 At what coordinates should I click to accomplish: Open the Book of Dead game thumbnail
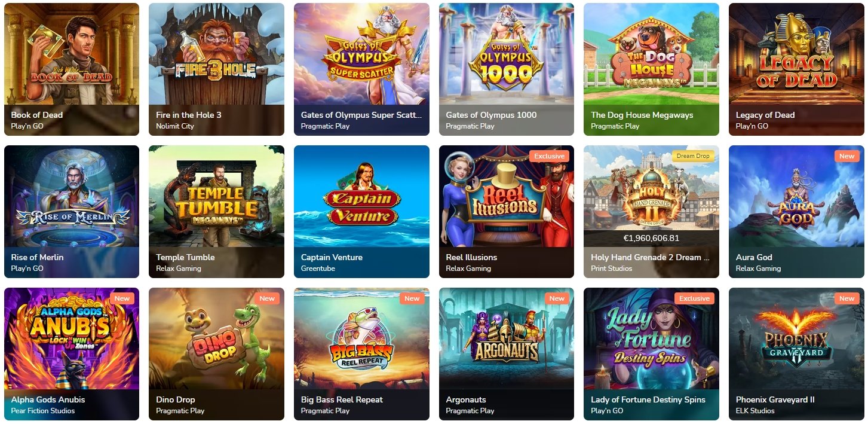click(x=72, y=69)
